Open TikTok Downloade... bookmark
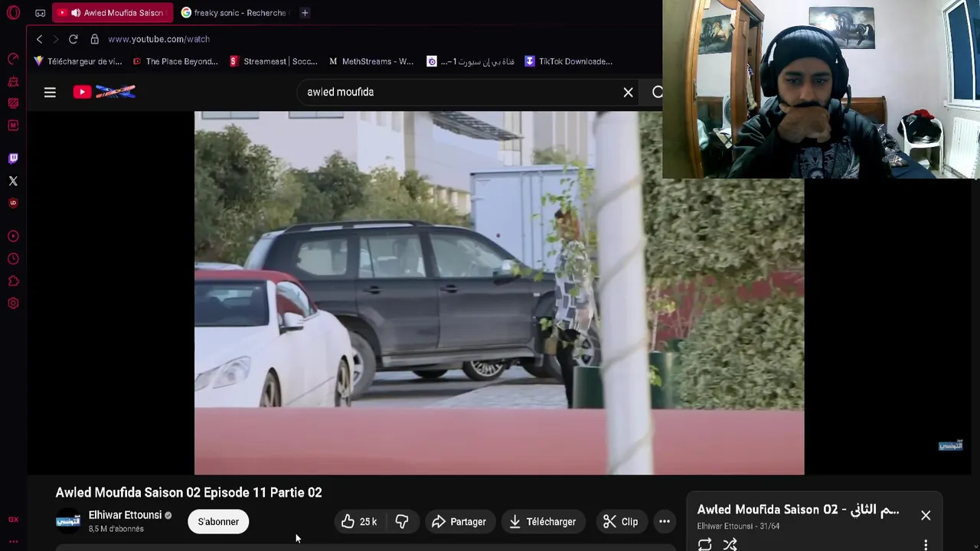 568,61
